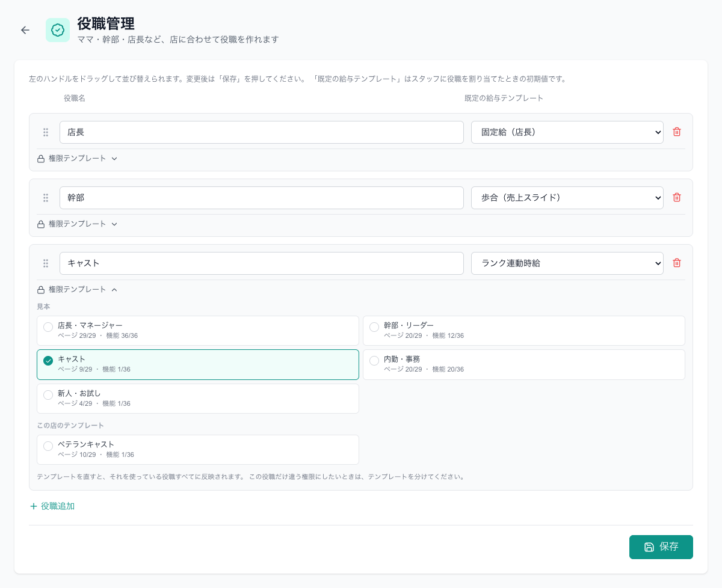Click the 役職管理 page heading
The width and height of the screenshot is (722, 588).
point(106,23)
